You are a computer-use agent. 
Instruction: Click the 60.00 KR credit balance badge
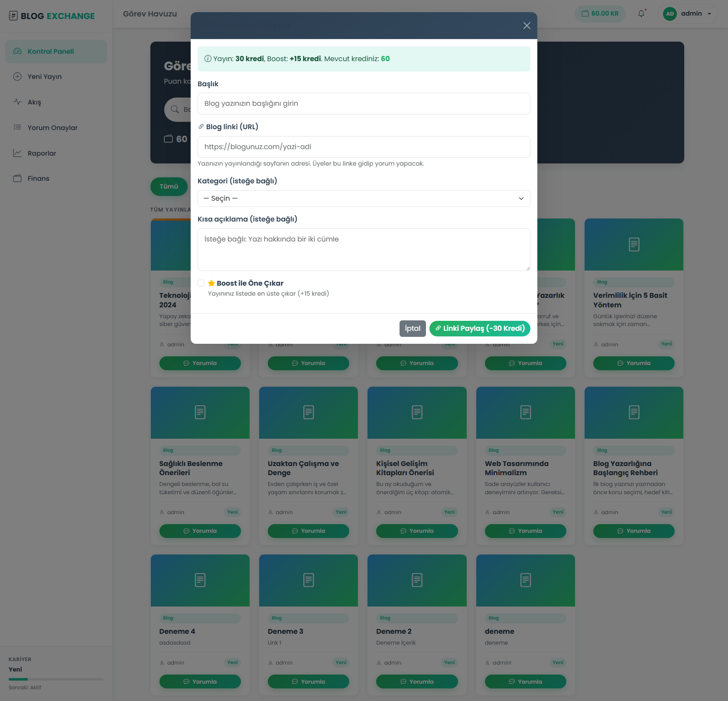pos(600,13)
